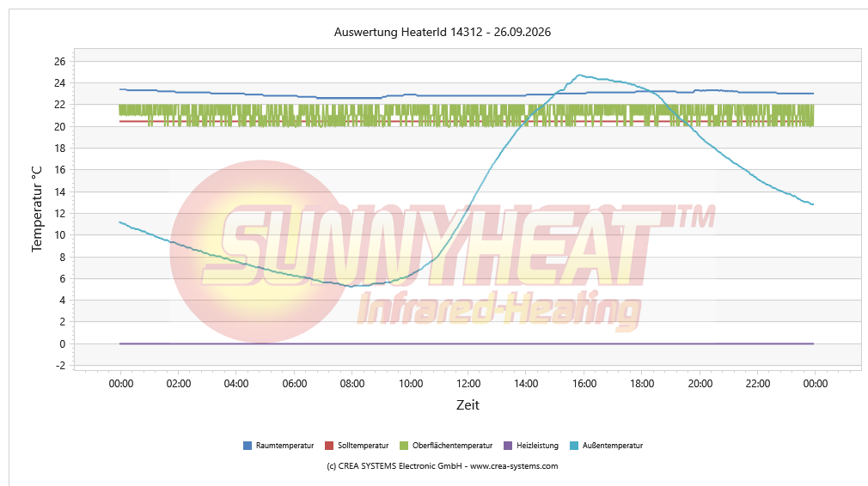The width and height of the screenshot is (868, 486).
Task: Click the 16:00 time axis label
Action: [x=584, y=384]
